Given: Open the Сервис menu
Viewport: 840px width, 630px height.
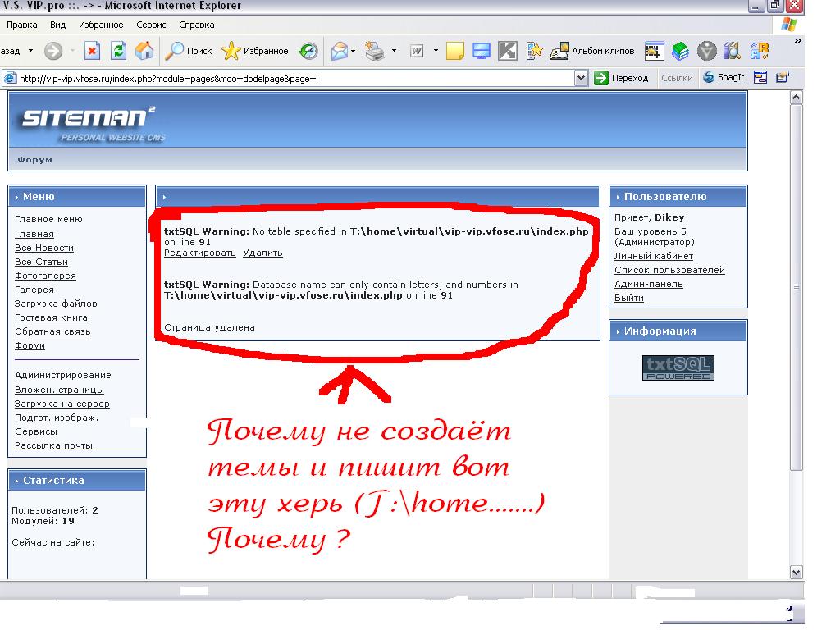Looking at the screenshot, I should coord(151,25).
